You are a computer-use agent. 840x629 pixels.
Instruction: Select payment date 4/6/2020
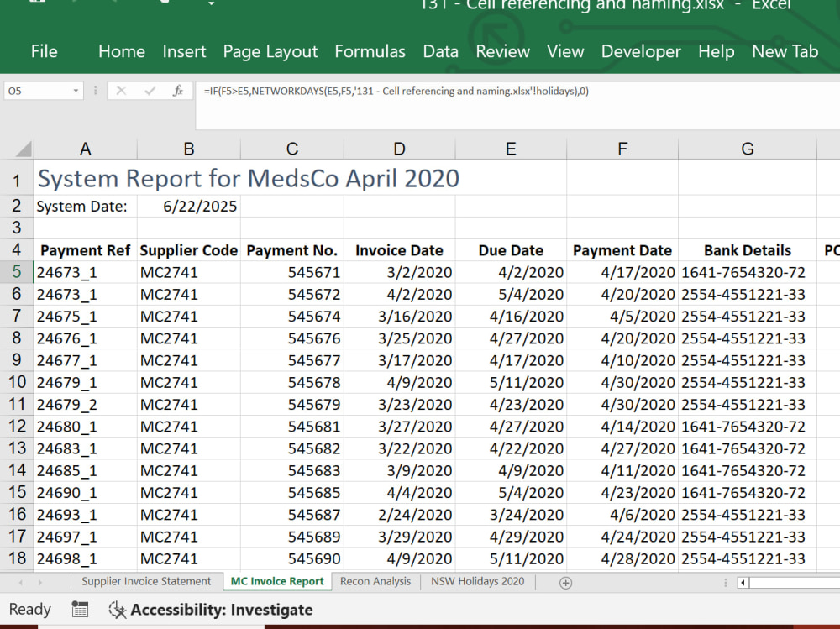(622, 515)
